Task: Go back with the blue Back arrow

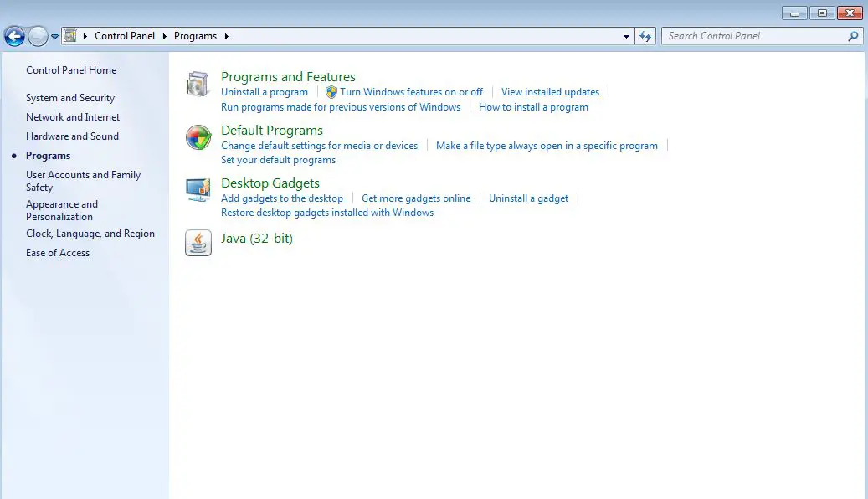Action: tap(14, 37)
